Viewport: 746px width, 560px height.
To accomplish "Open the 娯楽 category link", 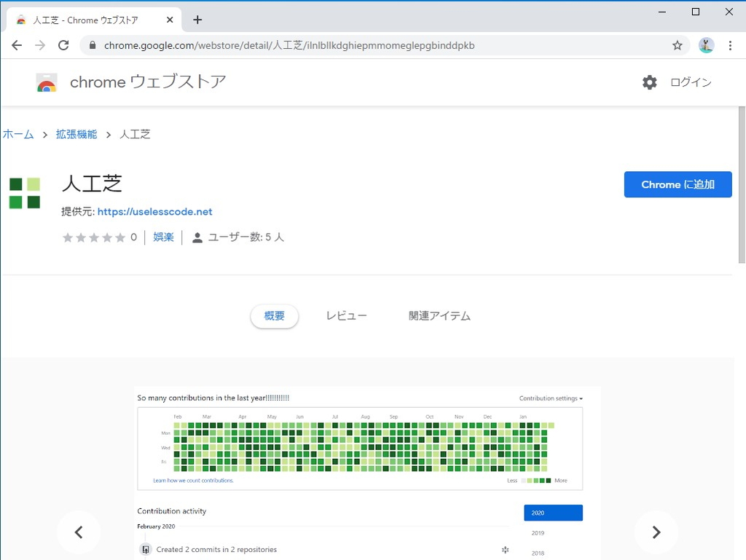I will click(x=163, y=237).
